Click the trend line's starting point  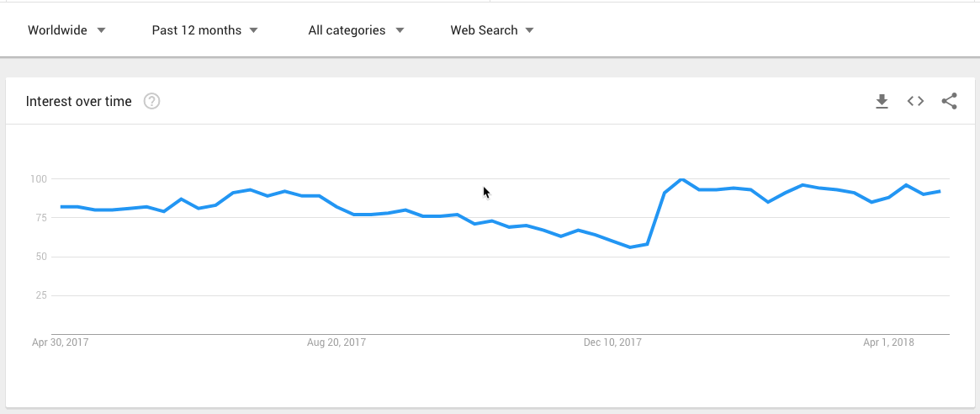(61, 207)
